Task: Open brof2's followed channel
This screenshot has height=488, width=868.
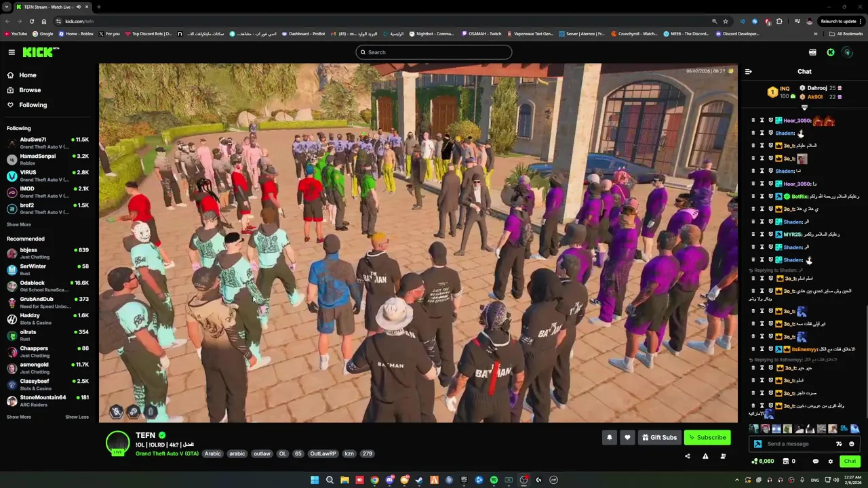Action: pos(47,208)
